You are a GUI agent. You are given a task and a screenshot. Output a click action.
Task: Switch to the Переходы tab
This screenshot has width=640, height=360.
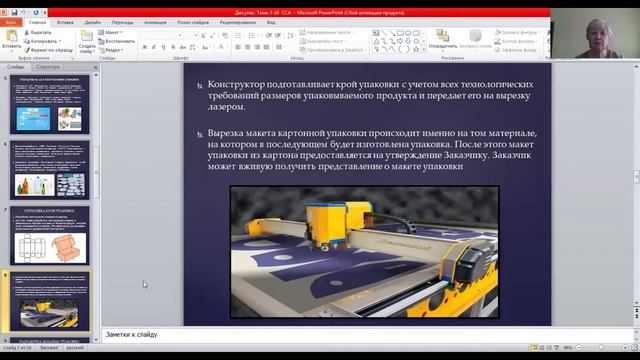122,22
